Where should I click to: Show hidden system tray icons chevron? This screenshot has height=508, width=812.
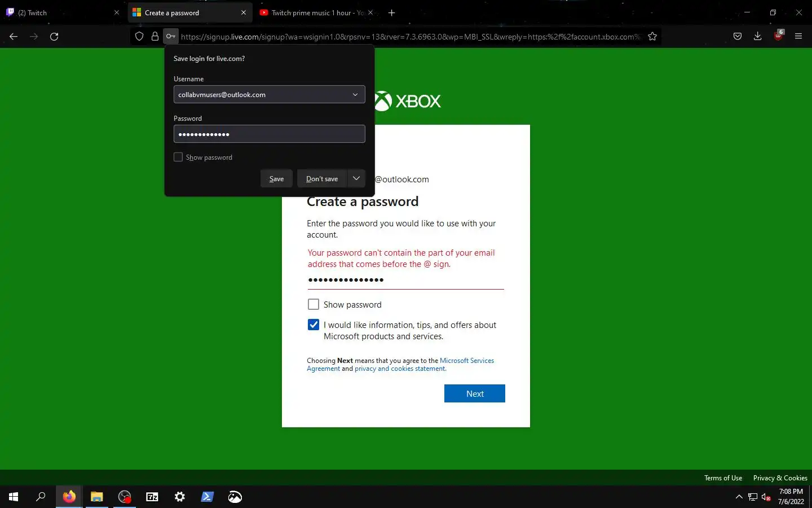[739, 497]
